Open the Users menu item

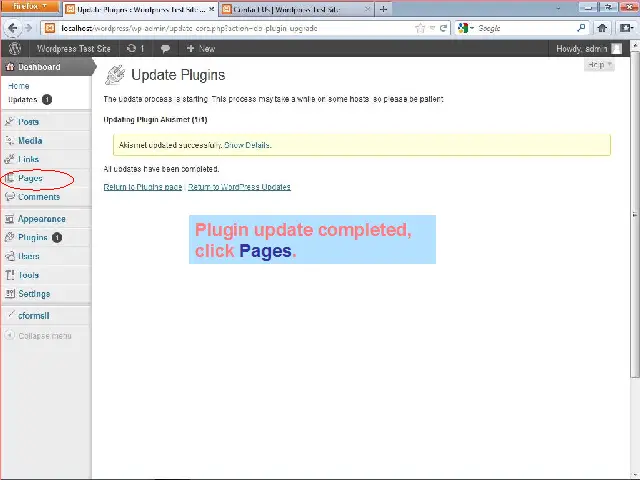point(29,256)
